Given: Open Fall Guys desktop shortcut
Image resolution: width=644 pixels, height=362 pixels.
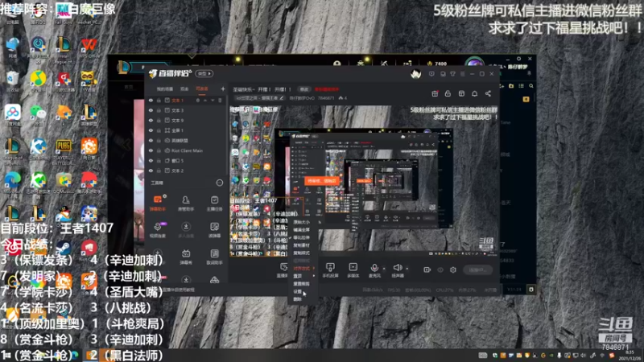Looking at the screenshot, I should pos(64,14).
